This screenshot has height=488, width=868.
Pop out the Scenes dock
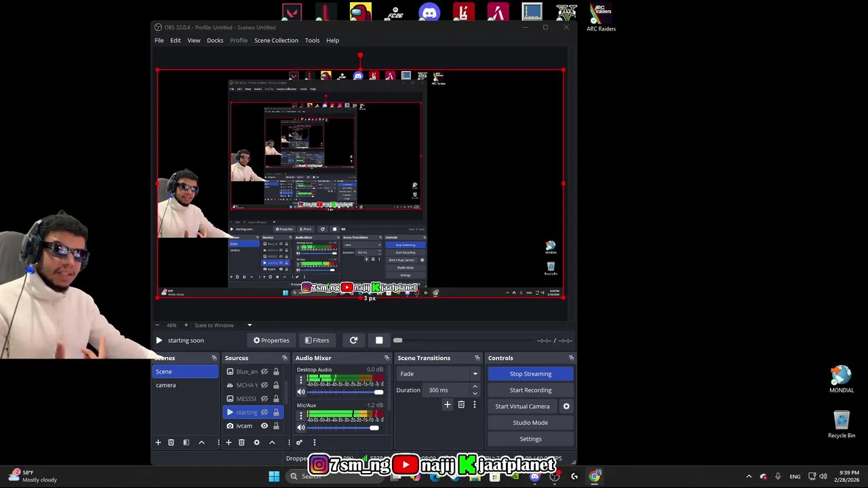pyautogui.click(x=214, y=358)
